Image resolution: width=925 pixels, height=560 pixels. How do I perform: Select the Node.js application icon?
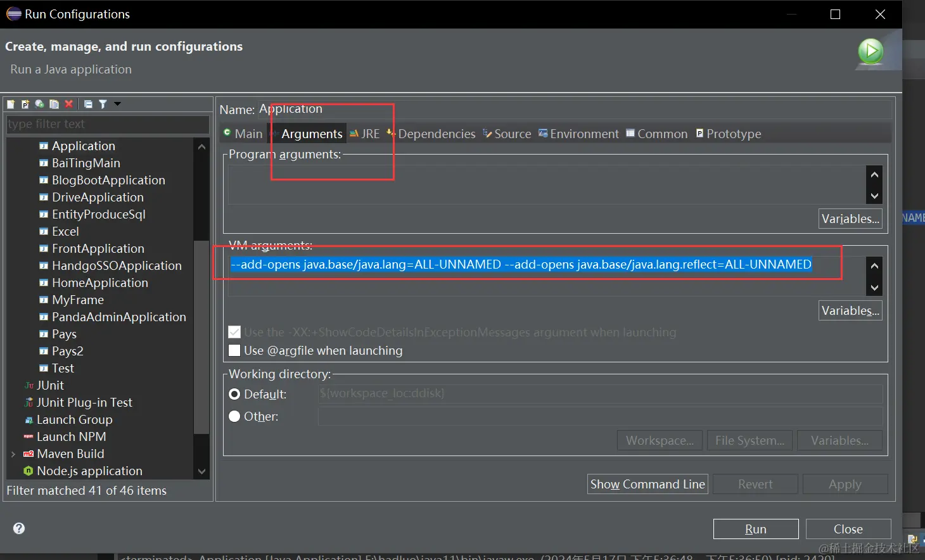coord(29,471)
